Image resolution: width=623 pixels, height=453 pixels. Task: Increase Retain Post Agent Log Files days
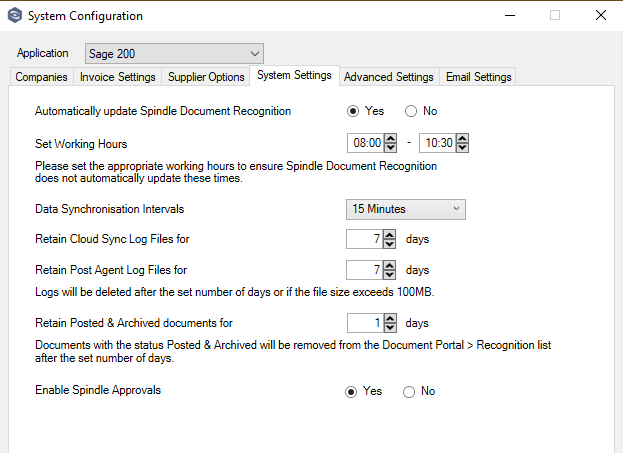point(389,265)
